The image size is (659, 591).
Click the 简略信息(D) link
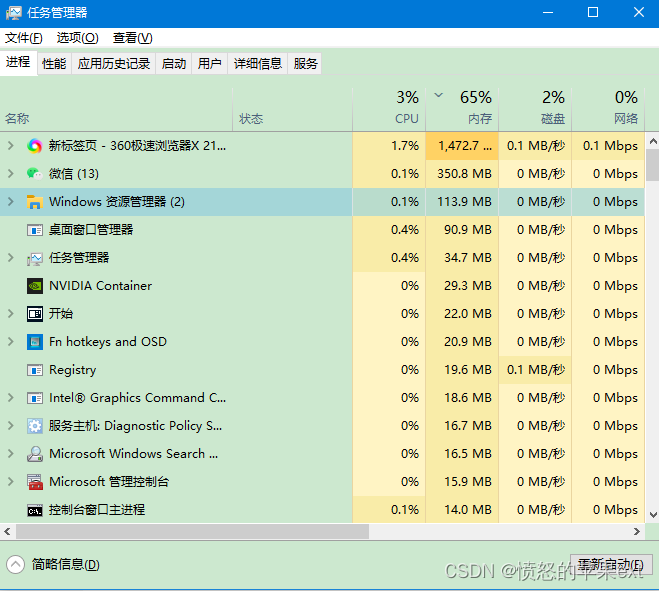(66, 565)
